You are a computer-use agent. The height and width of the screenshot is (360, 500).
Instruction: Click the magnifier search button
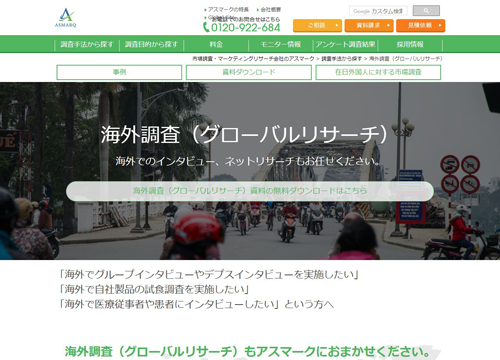click(x=426, y=11)
